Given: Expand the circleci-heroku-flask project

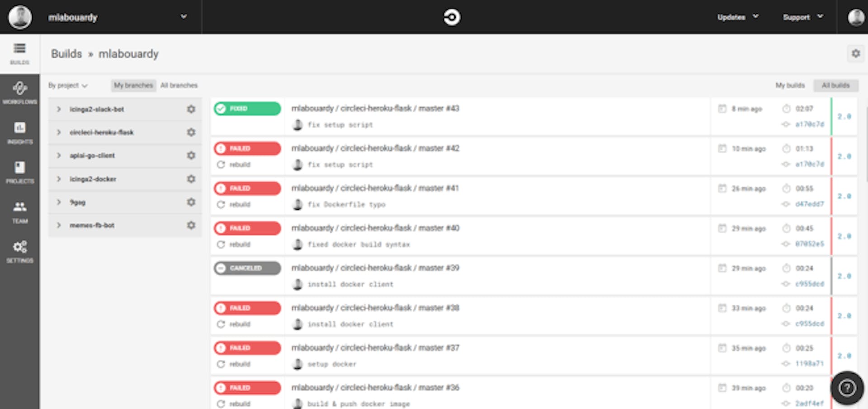Looking at the screenshot, I should (58, 132).
